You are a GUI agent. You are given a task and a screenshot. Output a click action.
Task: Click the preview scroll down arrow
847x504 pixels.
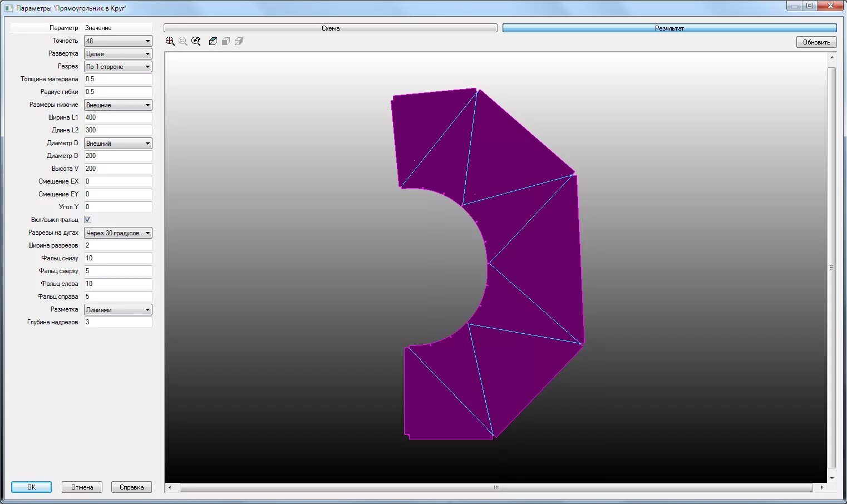point(832,478)
